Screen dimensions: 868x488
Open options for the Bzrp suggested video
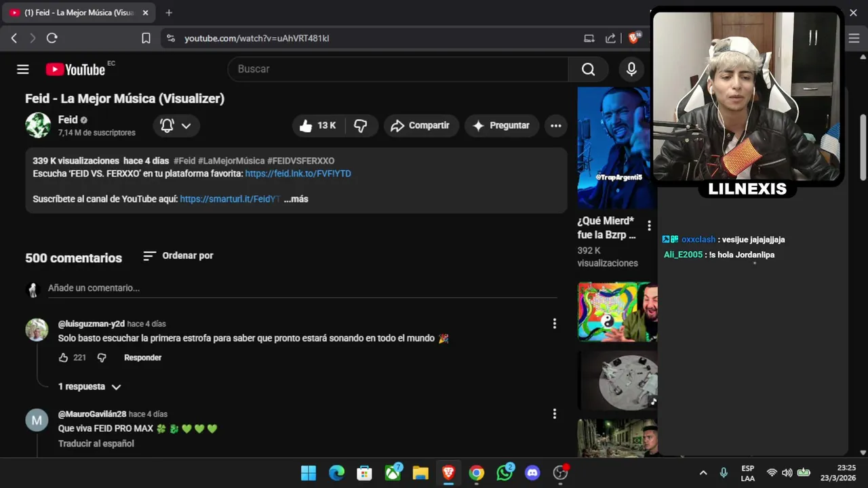649,225
